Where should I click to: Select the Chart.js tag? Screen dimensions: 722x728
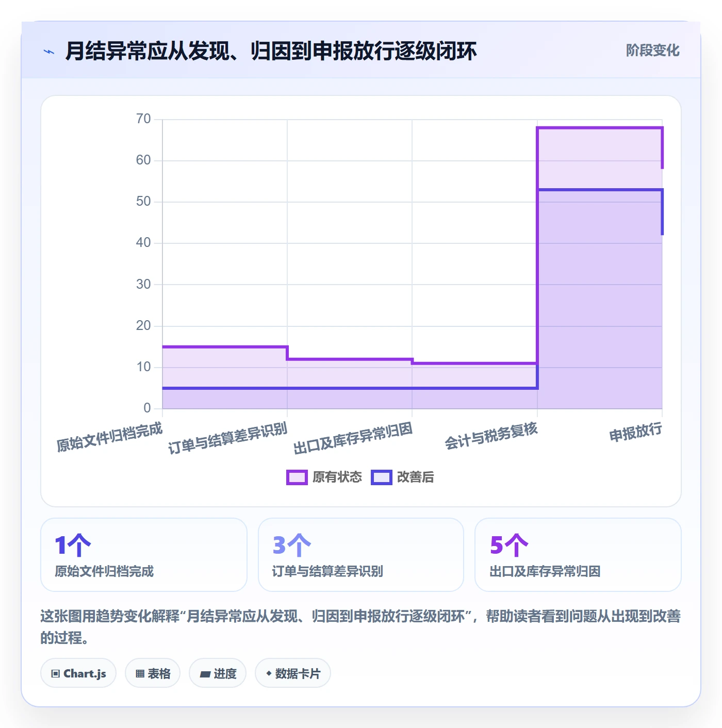(x=78, y=673)
